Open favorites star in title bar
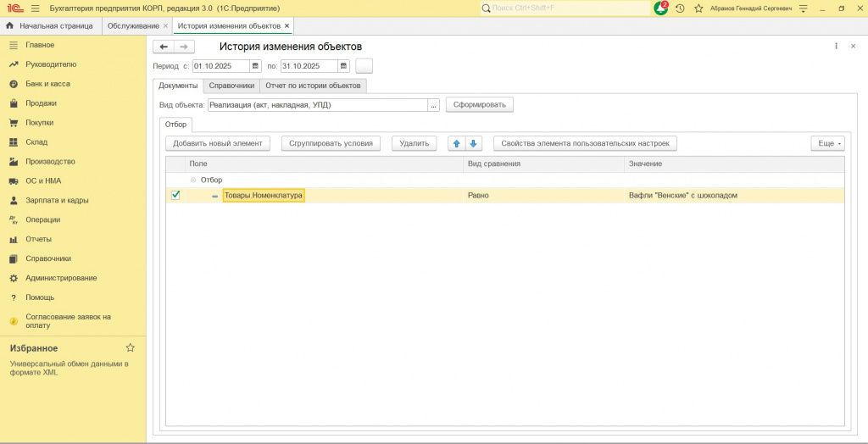 (x=698, y=8)
